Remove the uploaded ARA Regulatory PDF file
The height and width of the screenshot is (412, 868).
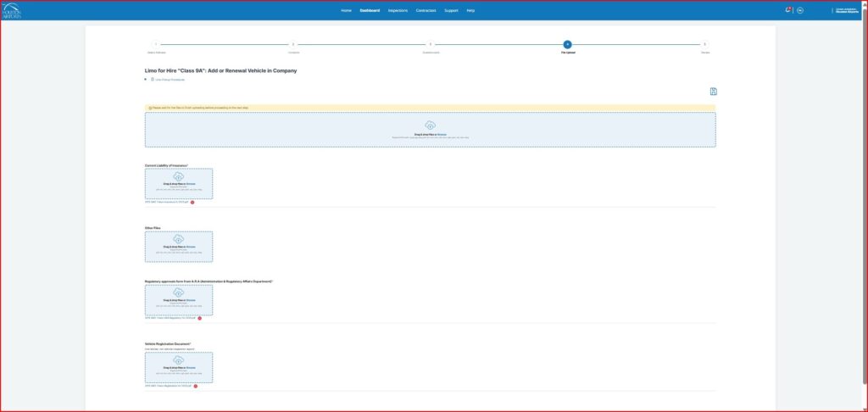(x=200, y=319)
